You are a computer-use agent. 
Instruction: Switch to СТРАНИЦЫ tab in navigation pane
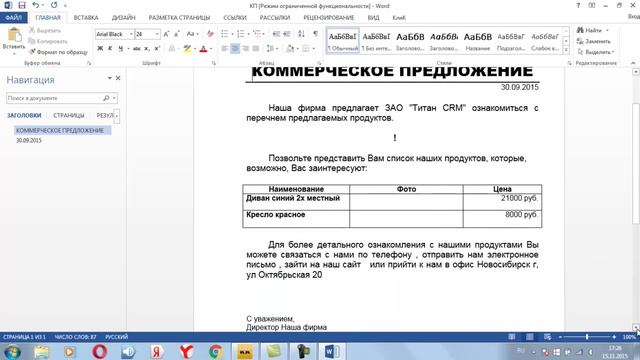click(x=69, y=116)
